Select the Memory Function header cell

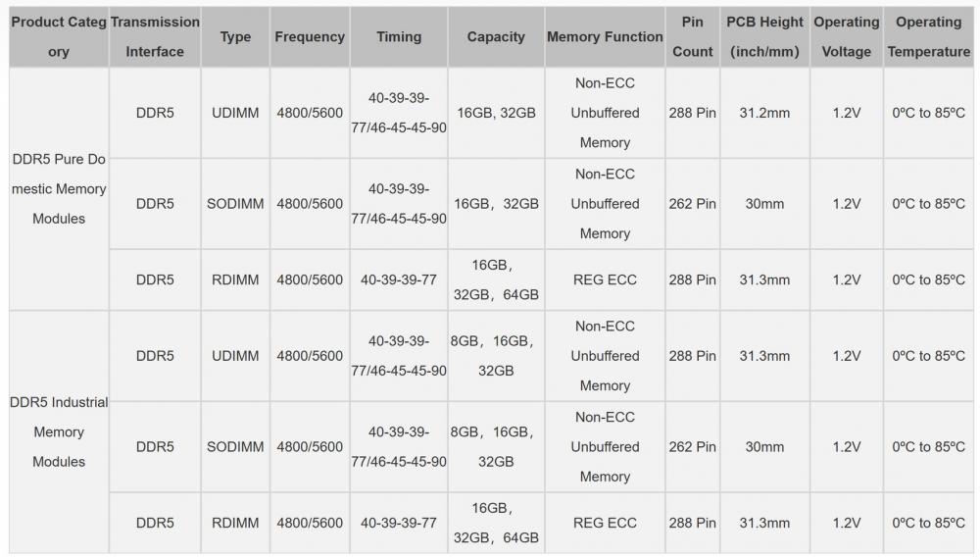tap(605, 37)
